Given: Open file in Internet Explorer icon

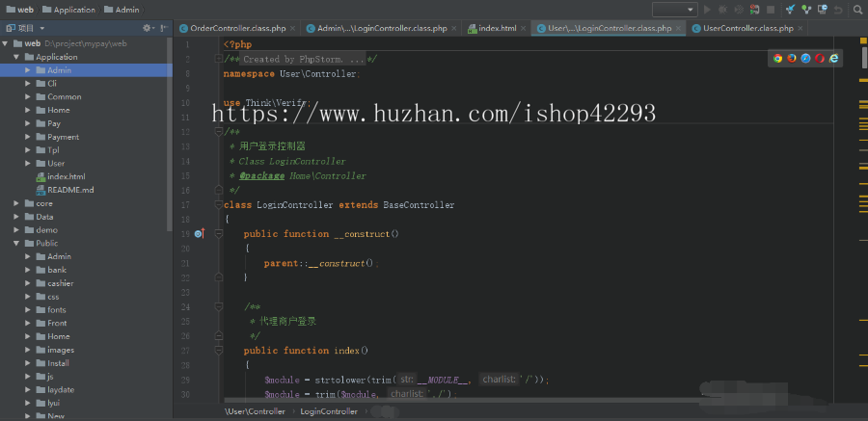Looking at the screenshot, I should tap(833, 58).
